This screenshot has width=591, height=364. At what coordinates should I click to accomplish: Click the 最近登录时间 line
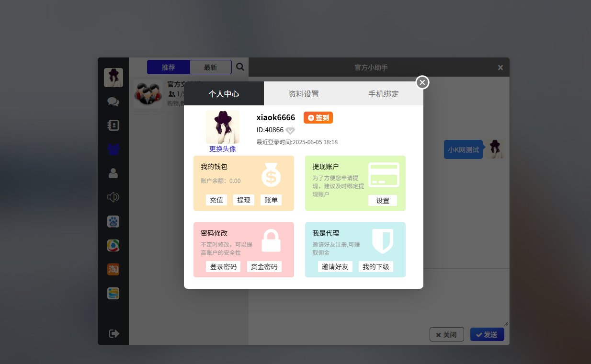pos(297,142)
